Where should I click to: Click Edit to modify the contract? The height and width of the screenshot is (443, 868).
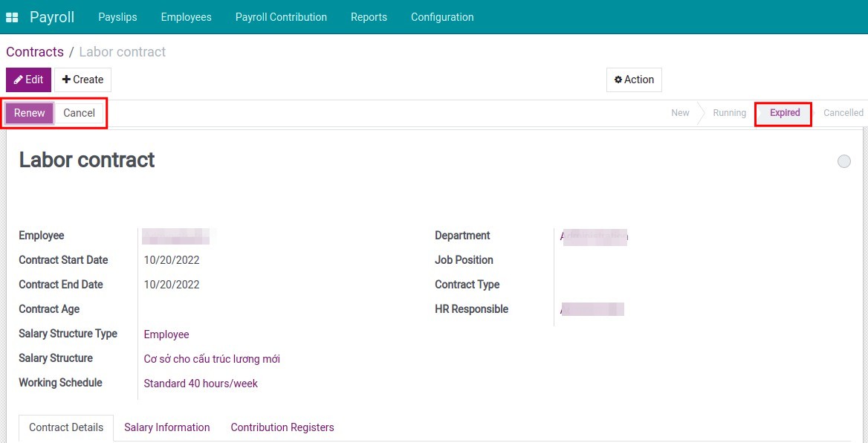pyautogui.click(x=28, y=80)
